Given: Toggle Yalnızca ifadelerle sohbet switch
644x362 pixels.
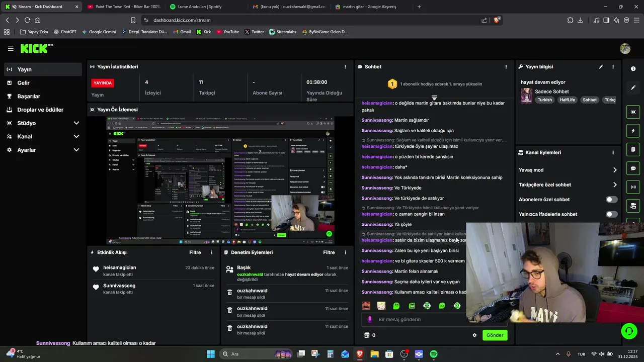Looking at the screenshot, I should 611,214.
